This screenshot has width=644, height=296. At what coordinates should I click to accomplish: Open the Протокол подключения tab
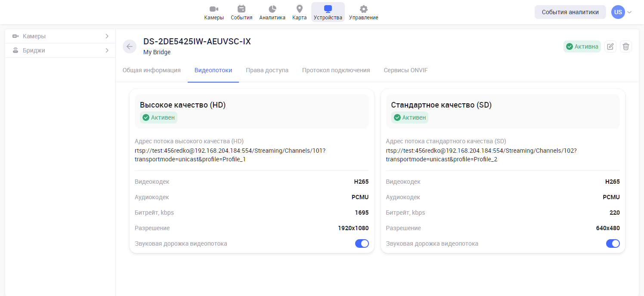pyautogui.click(x=336, y=70)
